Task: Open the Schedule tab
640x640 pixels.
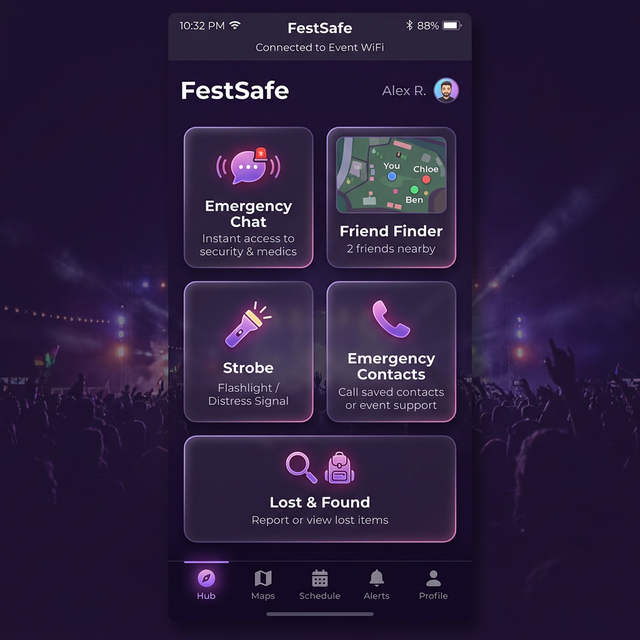Action: [x=320, y=585]
